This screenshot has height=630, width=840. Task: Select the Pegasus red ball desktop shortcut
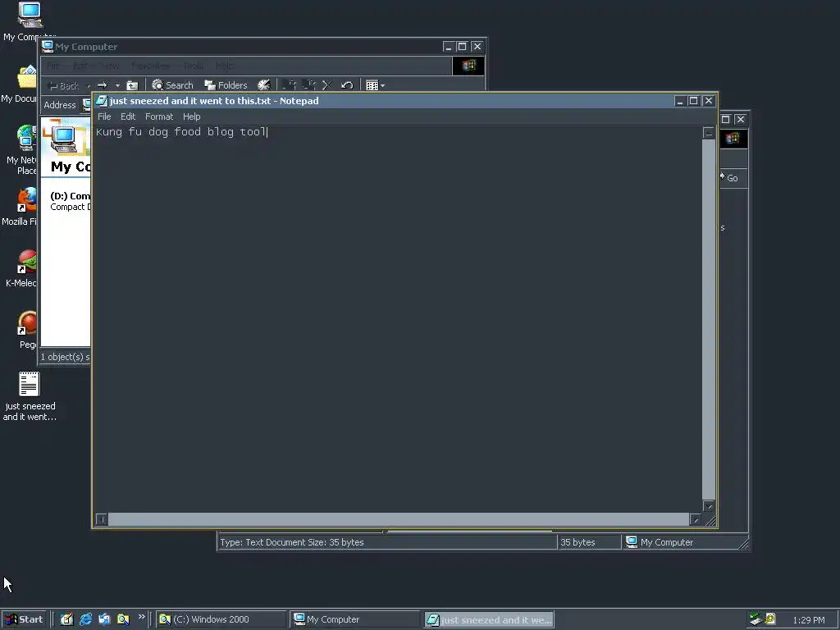[x=27, y=330]
